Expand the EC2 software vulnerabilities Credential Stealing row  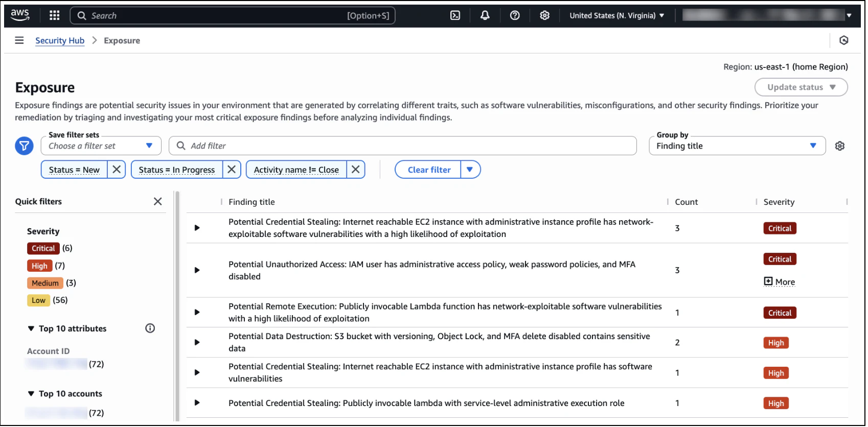[x=197, y=373]
